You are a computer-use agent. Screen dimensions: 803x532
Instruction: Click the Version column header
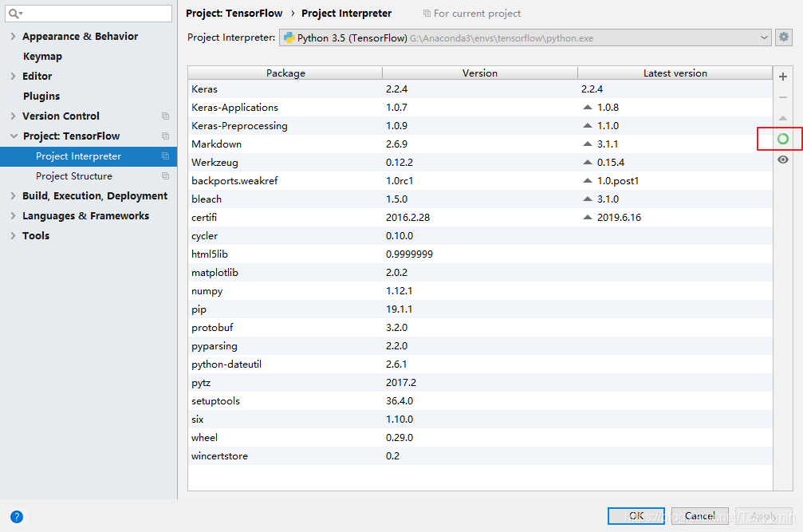(x=480, y=73)
